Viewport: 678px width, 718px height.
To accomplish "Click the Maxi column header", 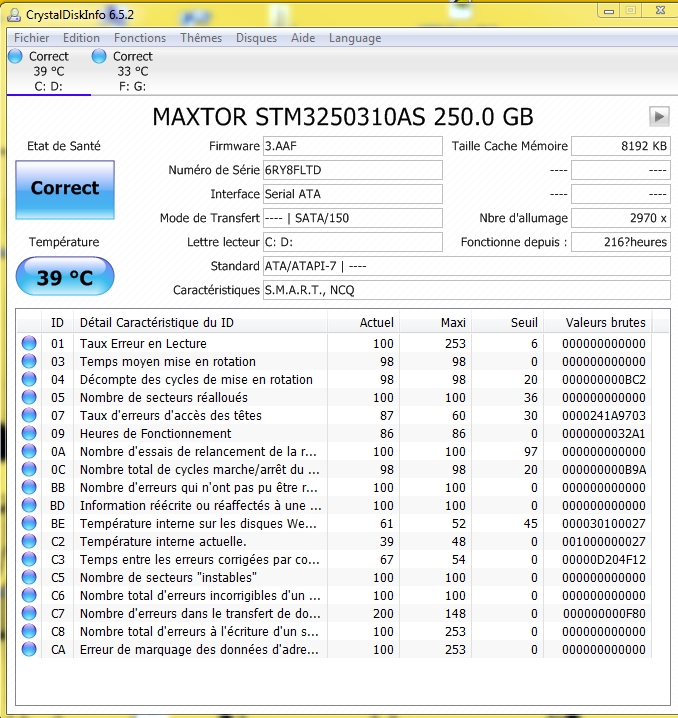I will point(435,323).
